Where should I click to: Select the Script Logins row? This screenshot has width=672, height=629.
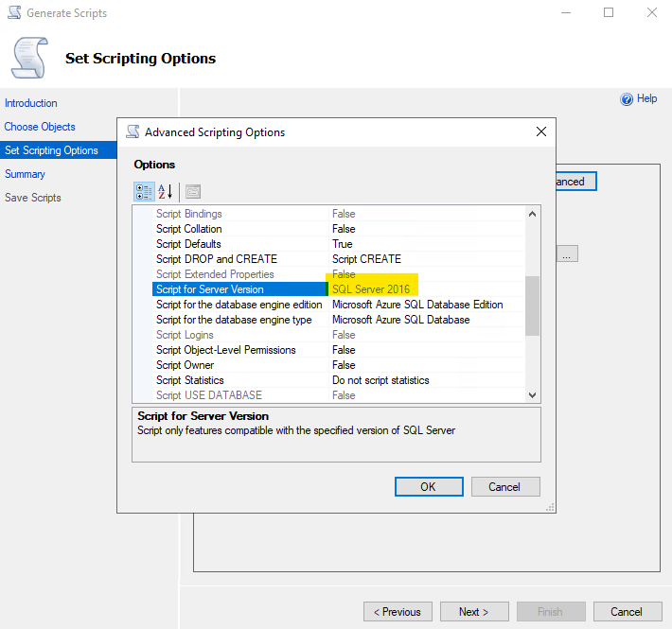click(x=339, y=335)
